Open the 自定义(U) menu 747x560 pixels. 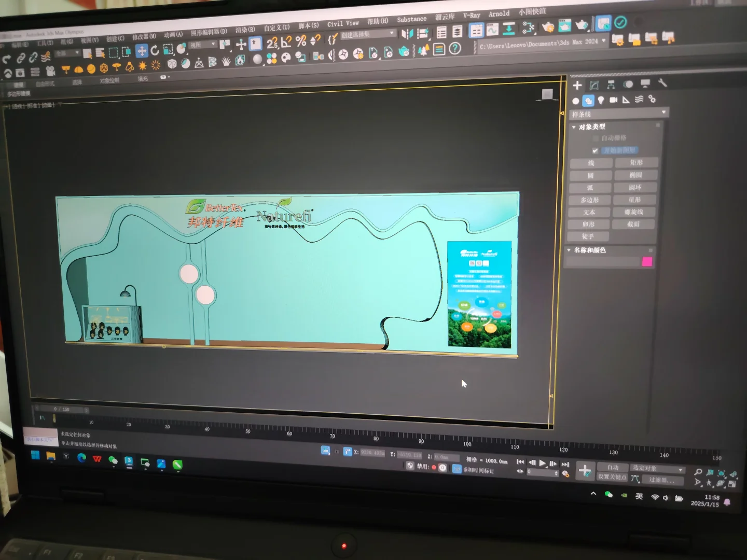pyautogui.click(x=277, y=27)
